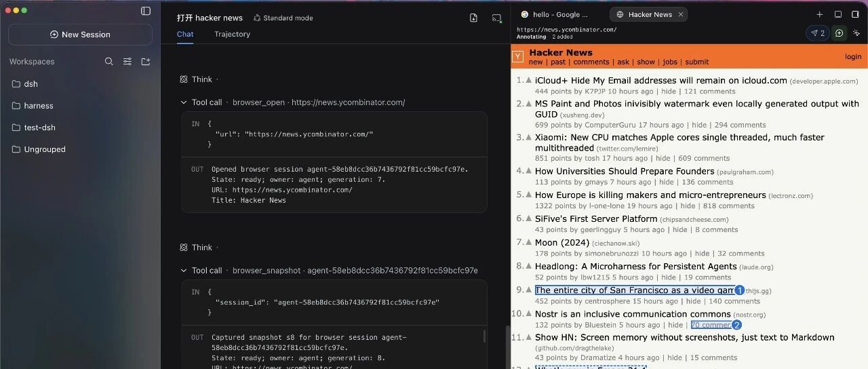Upvote the San Francisco video game story
Viewport: 868px width, 369px height.
[x=530, y=290]
